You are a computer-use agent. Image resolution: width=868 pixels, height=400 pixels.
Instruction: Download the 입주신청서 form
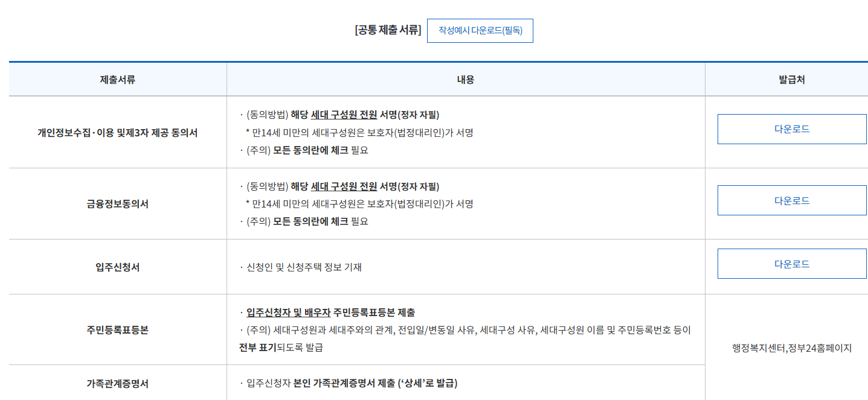(792, 264)
